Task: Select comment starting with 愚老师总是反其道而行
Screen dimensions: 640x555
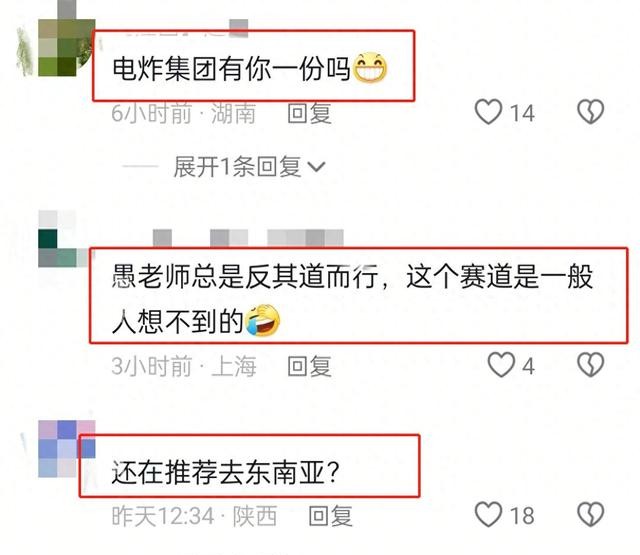Action: coord(352,299)
